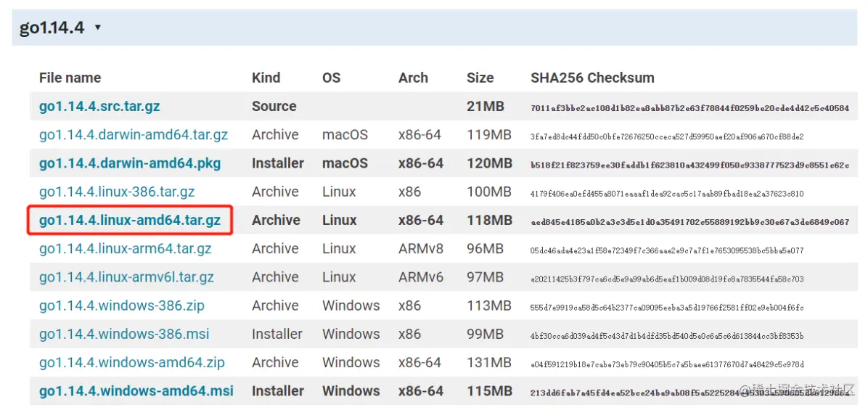Click the SHA256 Checksum column header

[x=592, y=78]
